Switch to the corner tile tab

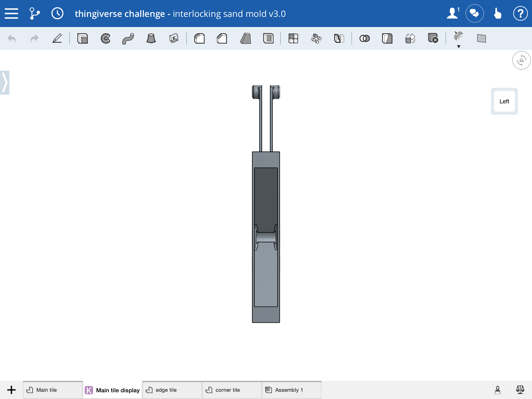pyautogui.click(x=232, y=390)
